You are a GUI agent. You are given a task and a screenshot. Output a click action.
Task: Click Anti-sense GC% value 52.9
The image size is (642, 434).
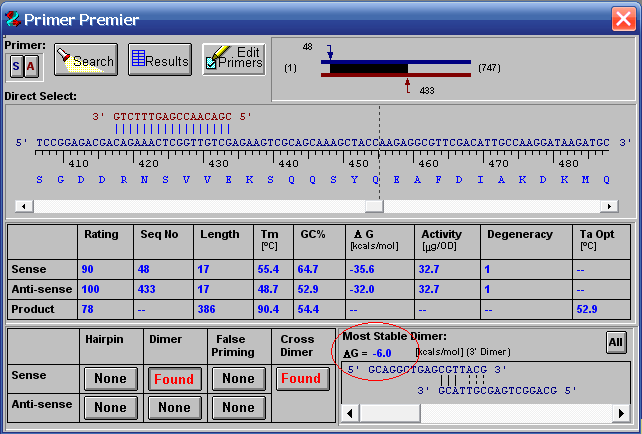(308, 289)
